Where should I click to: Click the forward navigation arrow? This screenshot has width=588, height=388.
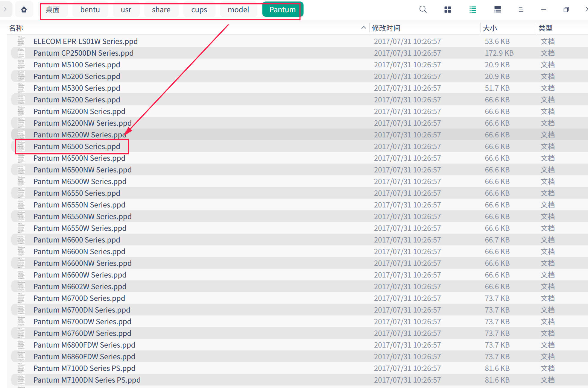(5, 10)
